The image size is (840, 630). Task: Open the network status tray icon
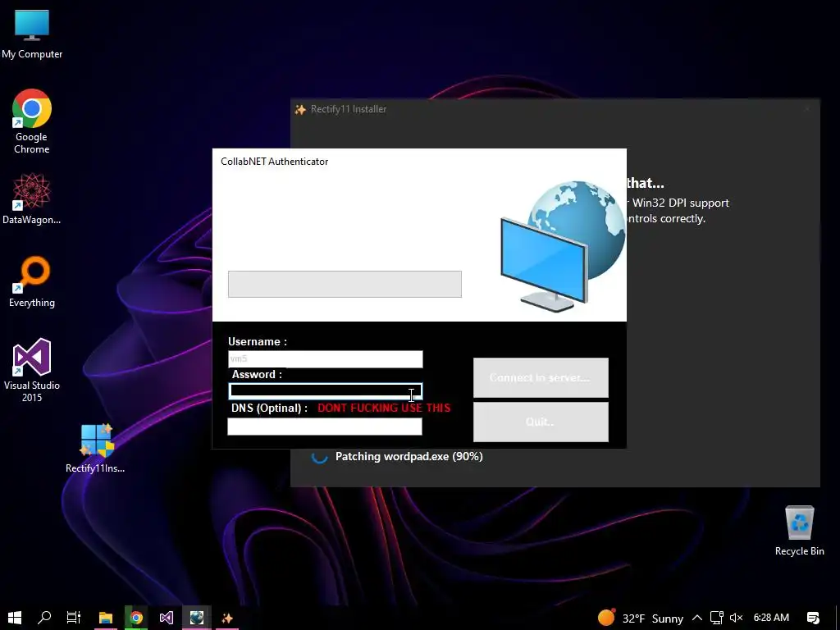tap(716, 619)
